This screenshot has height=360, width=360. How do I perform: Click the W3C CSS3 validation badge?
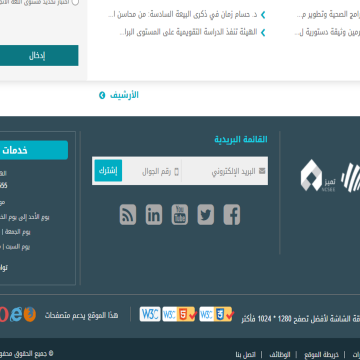pos(217,314)
